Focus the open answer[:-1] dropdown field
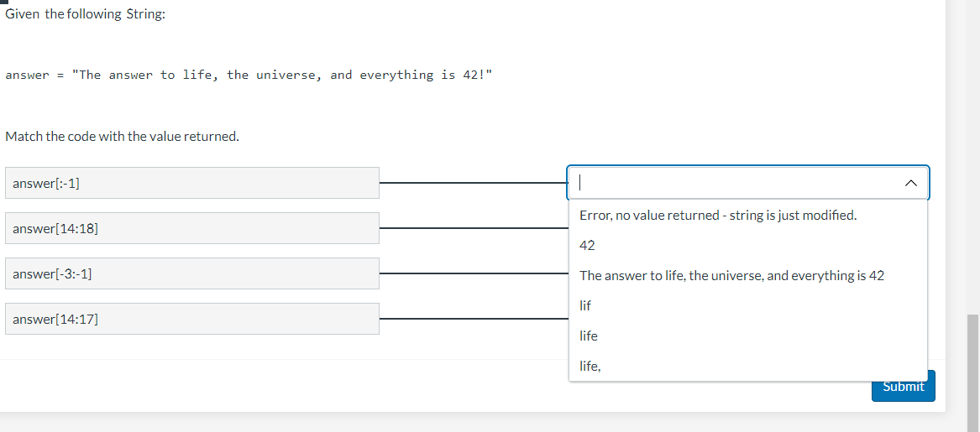The height and width of the screenshot is (432, 980). [748, 183]
